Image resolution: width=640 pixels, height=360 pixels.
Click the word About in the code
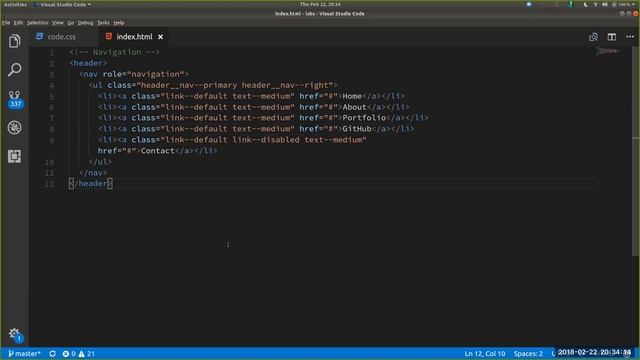point(354,107)
